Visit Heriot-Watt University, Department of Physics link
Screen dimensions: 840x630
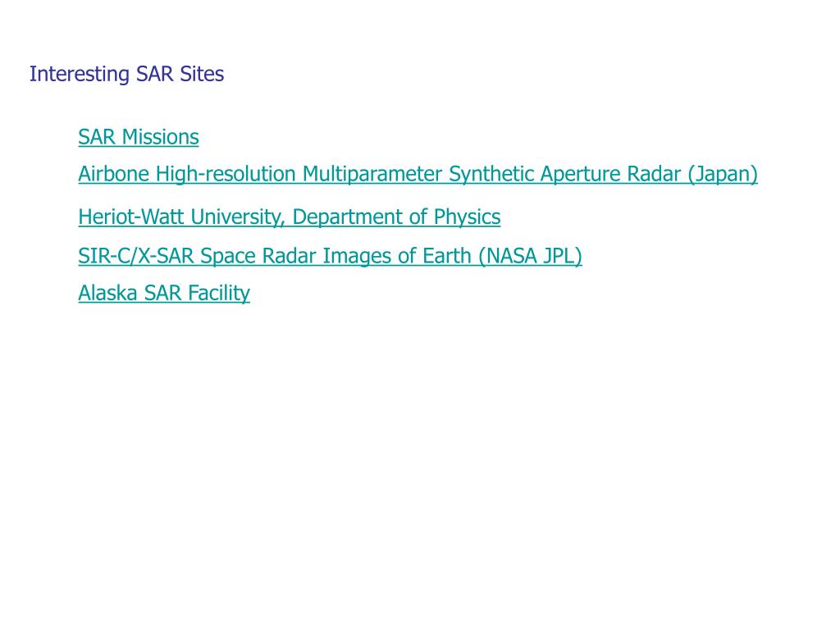point(290,217)
